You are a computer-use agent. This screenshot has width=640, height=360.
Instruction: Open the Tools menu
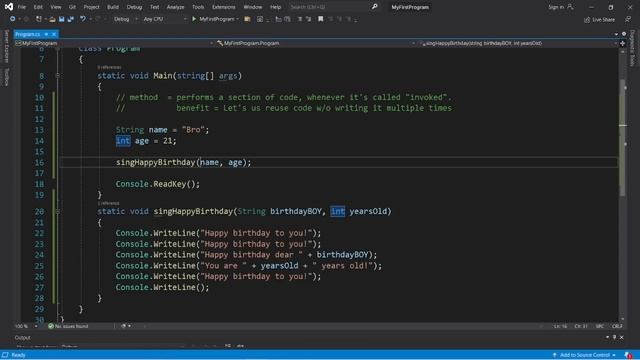pyautogui.click(x=198, y=7)
